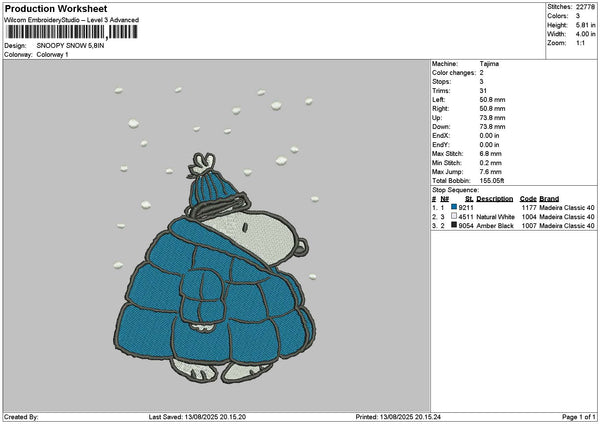Viewport: 600px width, 424px height.
Task: Click the barcode under the Wilcom header
Action: click(x=72, y=32)
